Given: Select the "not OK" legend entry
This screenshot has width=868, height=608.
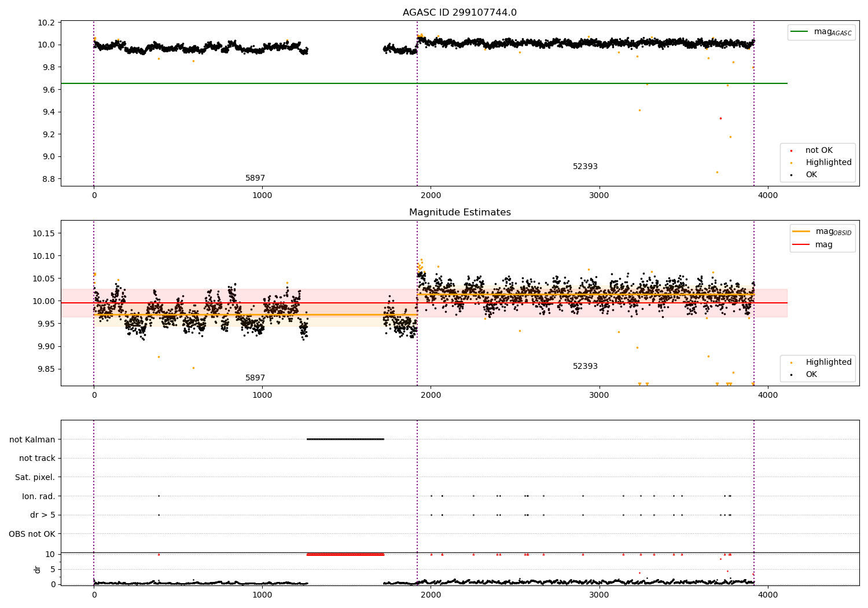Looking at the screenshot, I should pyautogui.click(x=819, y=151).
